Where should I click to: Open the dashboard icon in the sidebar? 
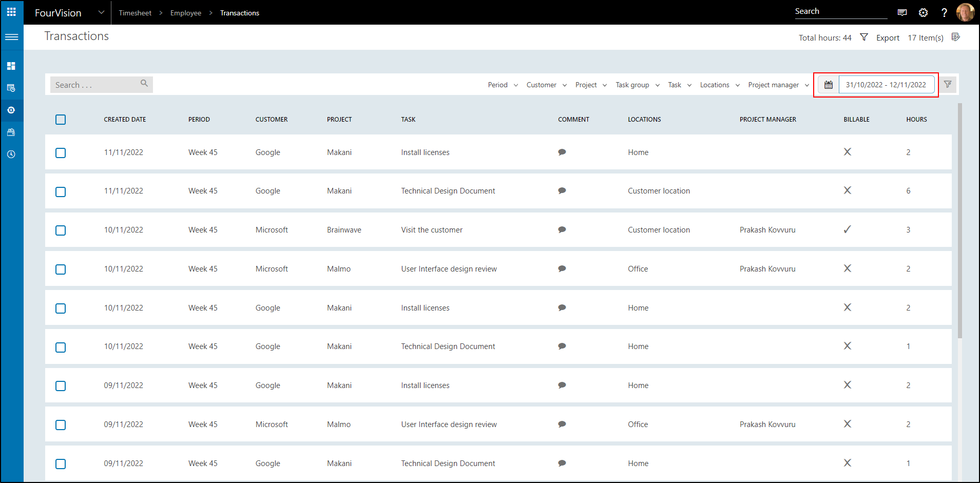[11, 66]
